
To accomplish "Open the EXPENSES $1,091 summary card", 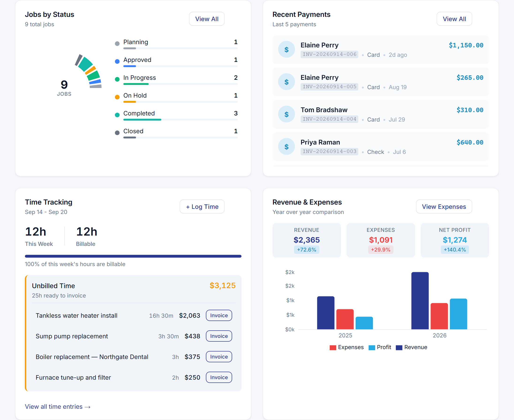I will click(x=381, y=240).
